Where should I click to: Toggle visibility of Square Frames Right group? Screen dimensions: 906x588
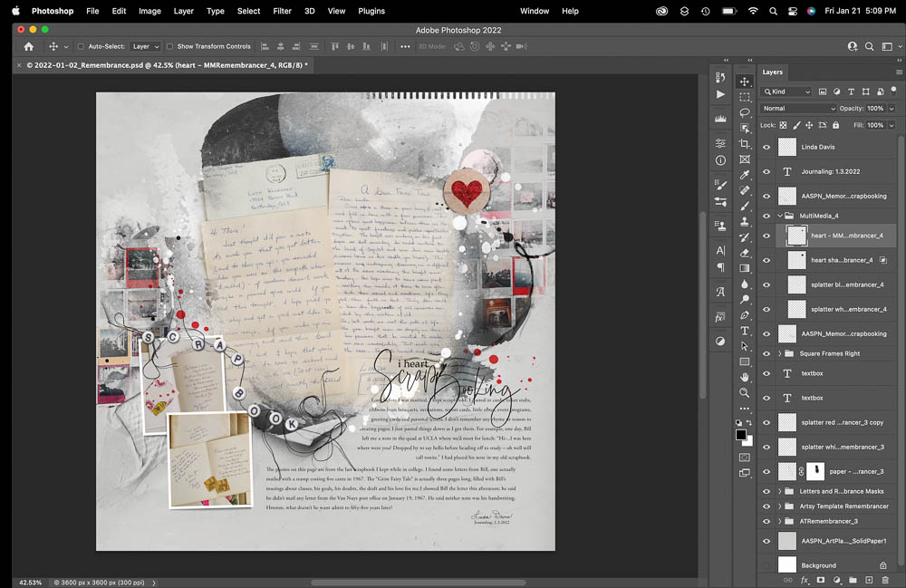(x=766, y=353)
